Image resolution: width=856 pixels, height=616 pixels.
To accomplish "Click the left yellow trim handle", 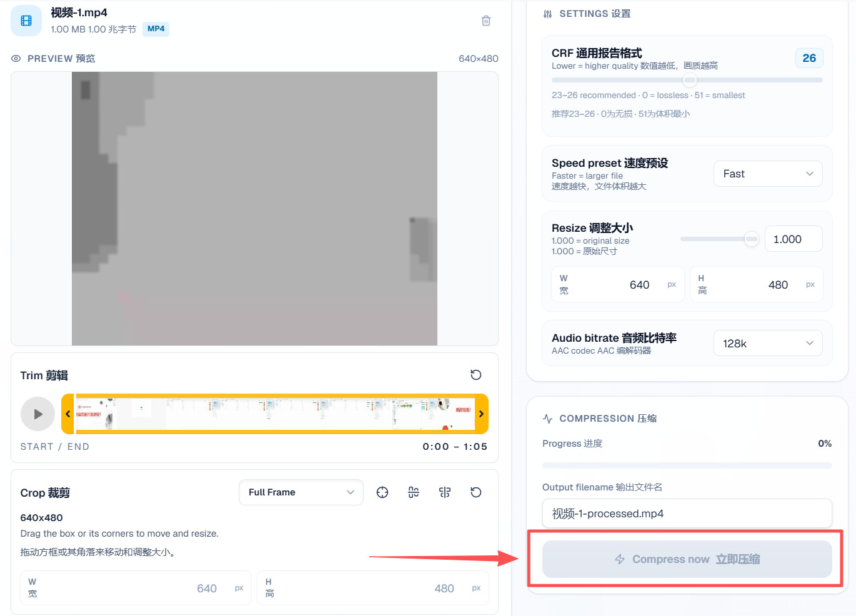I will 68,414.
